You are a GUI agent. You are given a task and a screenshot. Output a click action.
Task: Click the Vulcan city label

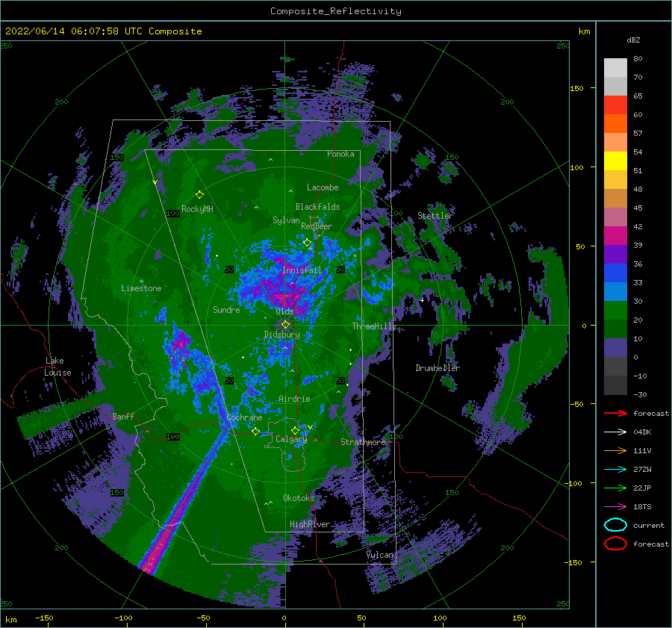(380, 555)
